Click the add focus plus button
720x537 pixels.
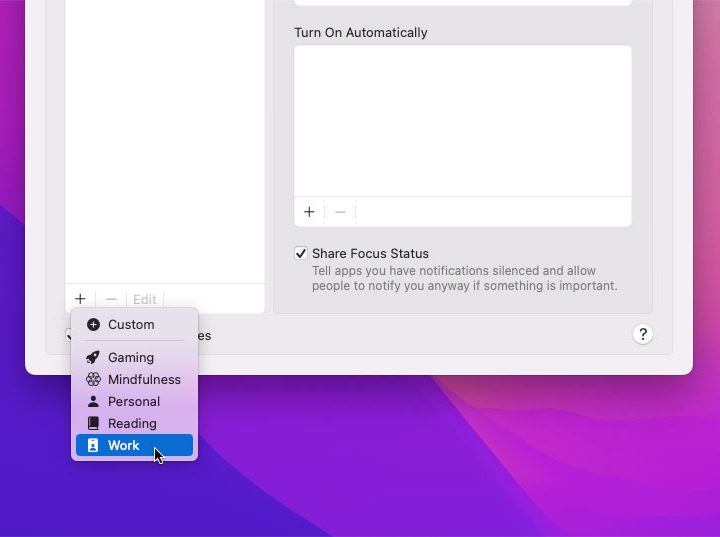80,299
